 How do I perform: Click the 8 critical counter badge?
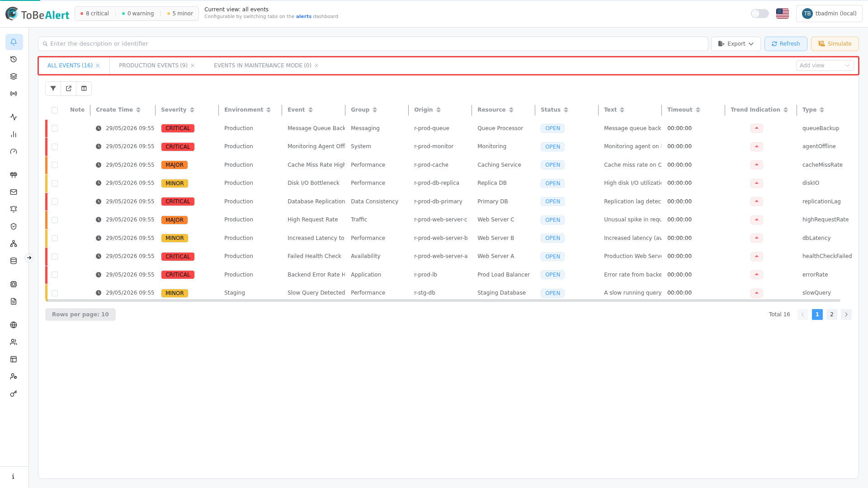pyautogui.click(x=94, y=14)
